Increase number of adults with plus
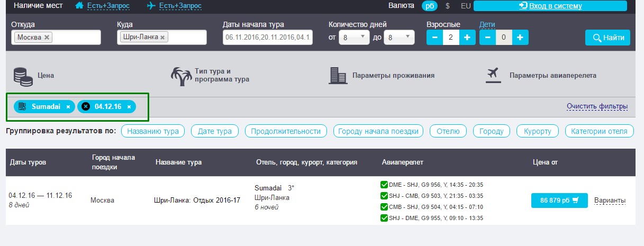Screen dimensions: 644x246 click(x=467, y=38)
